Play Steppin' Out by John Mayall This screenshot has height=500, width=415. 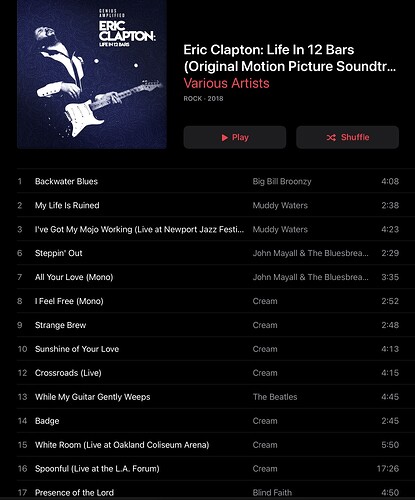pos(208,253)
